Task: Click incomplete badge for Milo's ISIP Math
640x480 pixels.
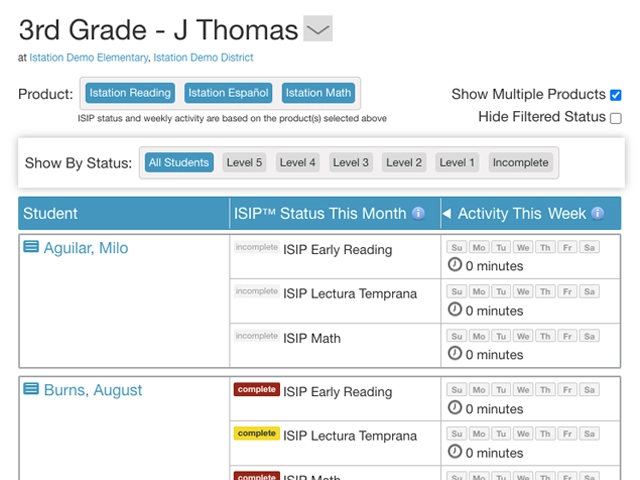Action: (x=257, y=336)
